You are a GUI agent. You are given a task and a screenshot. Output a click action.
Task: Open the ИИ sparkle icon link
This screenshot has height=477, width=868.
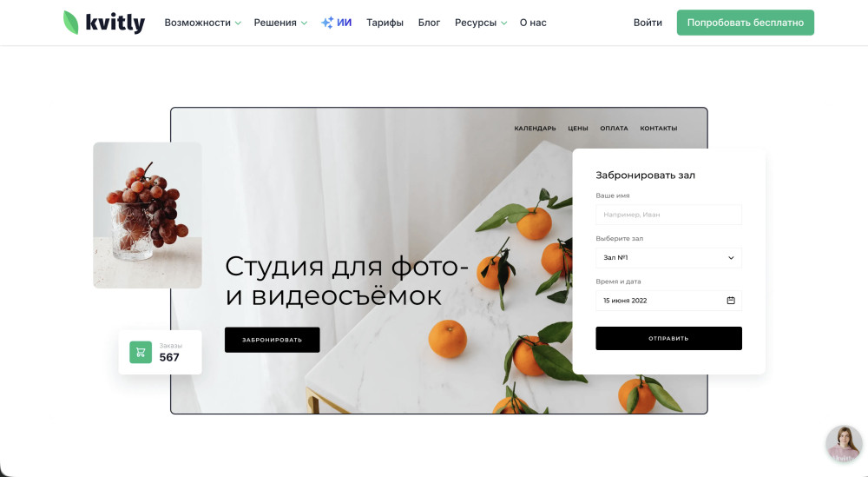pos(337,23)
